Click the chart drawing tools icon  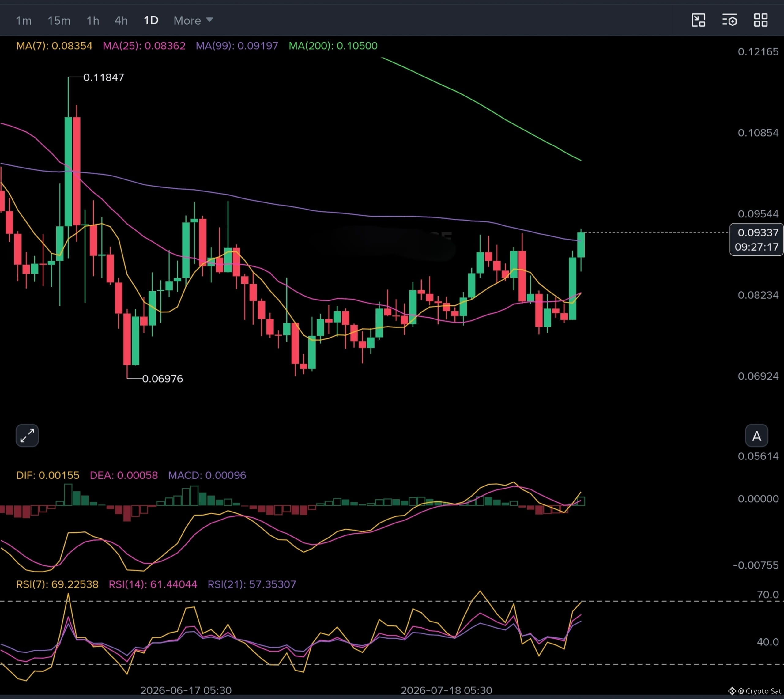coord(698,20)
